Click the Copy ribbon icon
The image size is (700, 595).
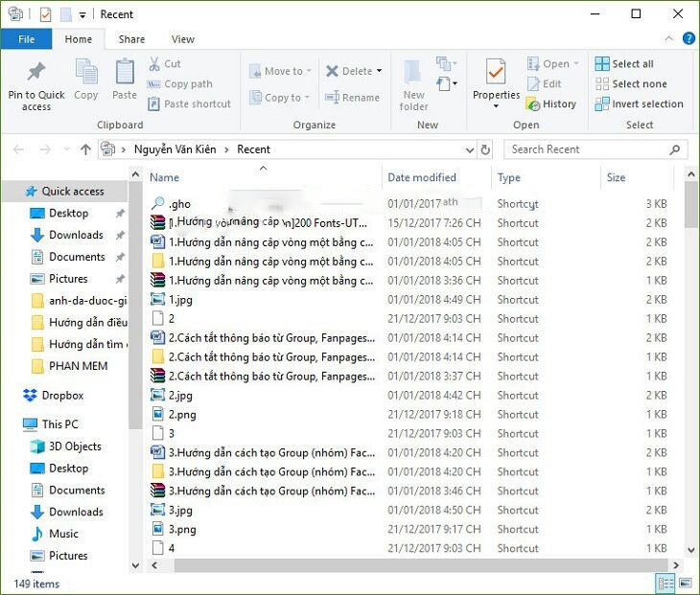click(86, 72)
